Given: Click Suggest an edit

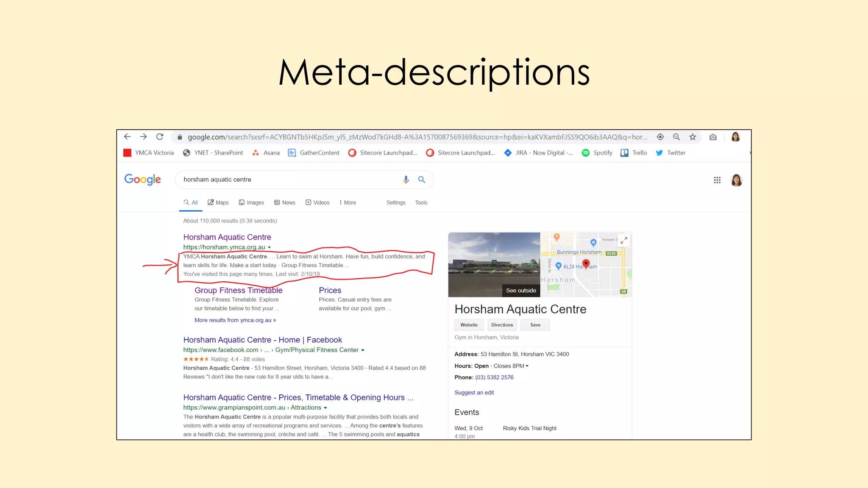Looking at the screenshot, I should 474,393.
